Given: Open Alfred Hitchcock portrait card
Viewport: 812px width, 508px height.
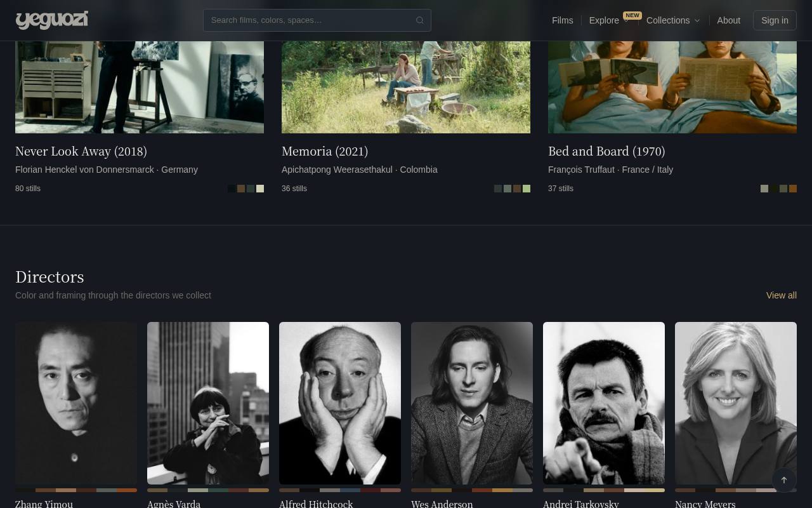Looking at the screenshot, I should click(x=340, y=403).
